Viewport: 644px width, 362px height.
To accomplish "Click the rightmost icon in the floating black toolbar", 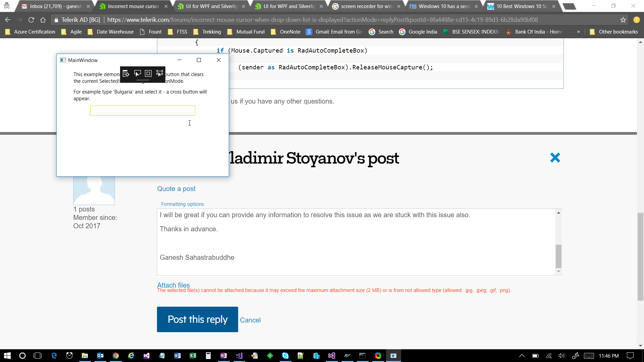I will [160, 73].
